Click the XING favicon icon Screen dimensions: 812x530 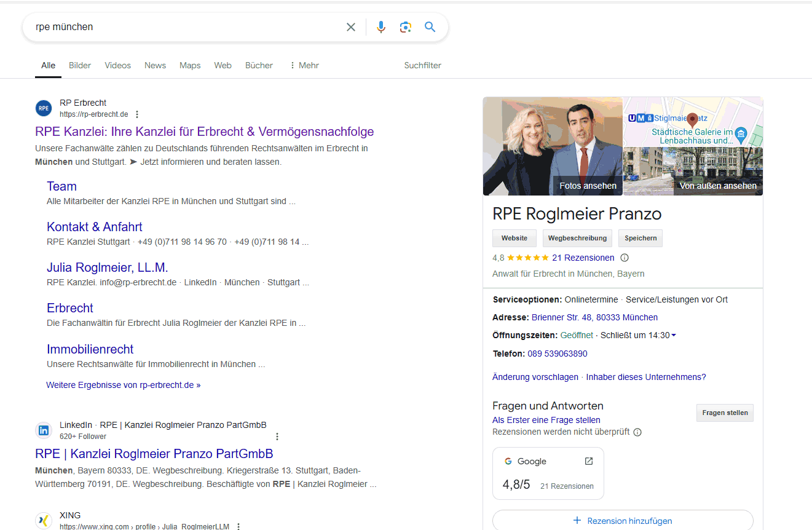(44, 521)
